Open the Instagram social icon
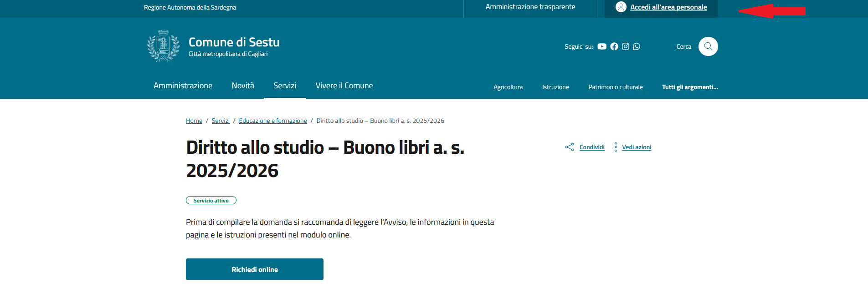The height and width of the screenshot is (298, 868). click(626, 46)
